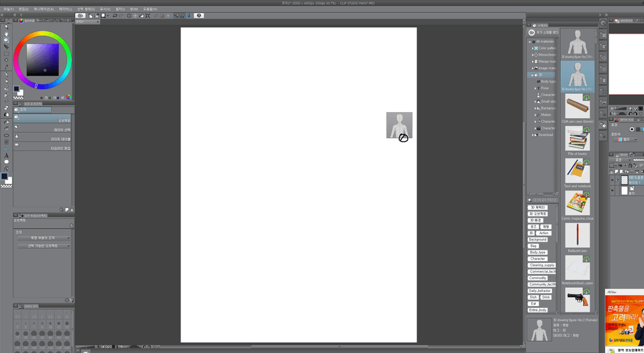Select the Pen tool
644x353 pixels.
(6, 74)
